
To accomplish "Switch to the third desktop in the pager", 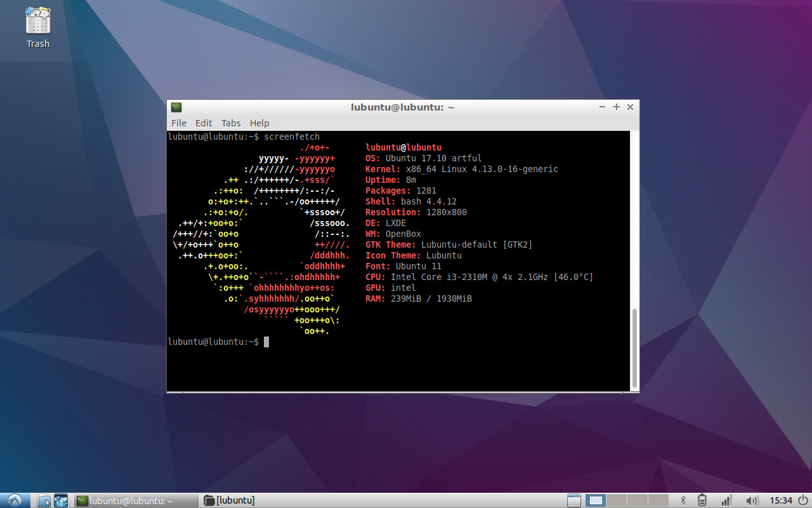I will pos(636,500).
